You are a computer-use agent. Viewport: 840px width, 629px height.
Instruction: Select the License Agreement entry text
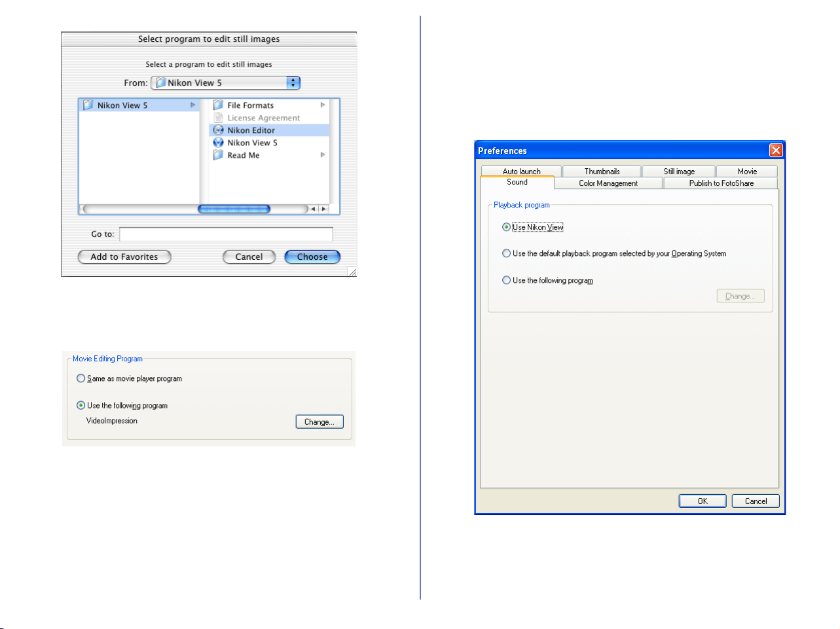tap(263, 118)
